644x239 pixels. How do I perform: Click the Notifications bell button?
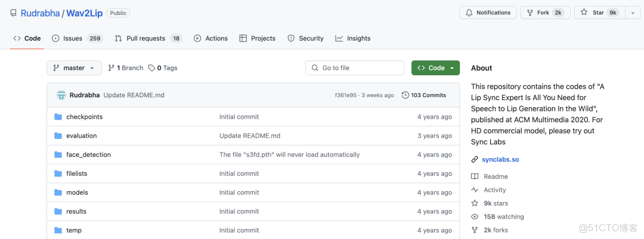pos(488,13)
